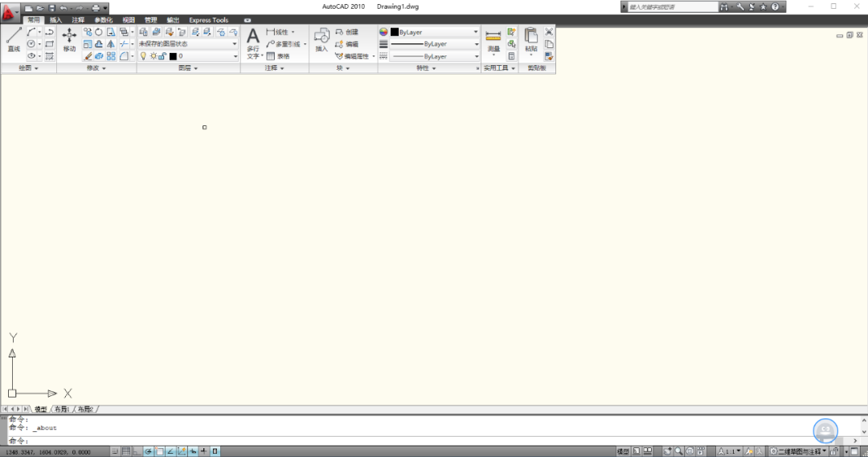The height and width of the screenshot is (457, 868).
Task: Select the Rectangle draw icon
Action: [x=49, y=43]
